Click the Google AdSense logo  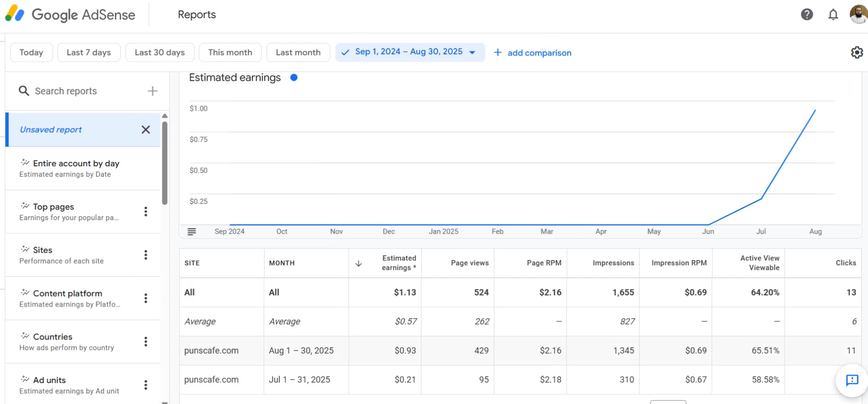click(70, 14)
